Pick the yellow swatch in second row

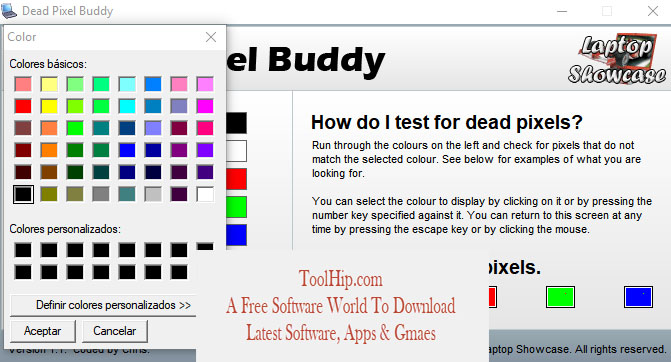coord(49,106)
